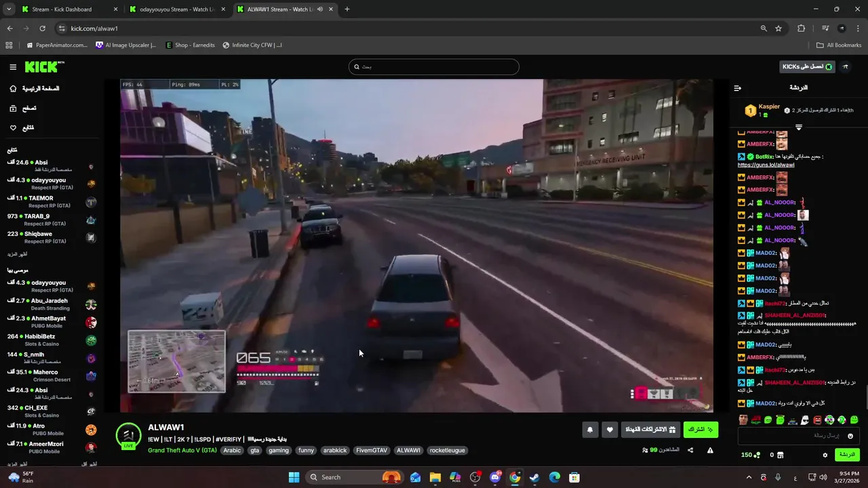868x488 pixels.
Task: Open emoji picker in message box
Action: tap(850, 436)
